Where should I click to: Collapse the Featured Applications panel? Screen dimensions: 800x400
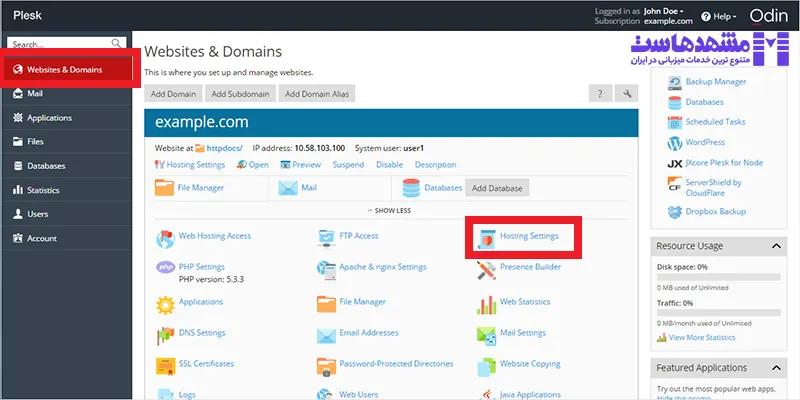point(780,368)
